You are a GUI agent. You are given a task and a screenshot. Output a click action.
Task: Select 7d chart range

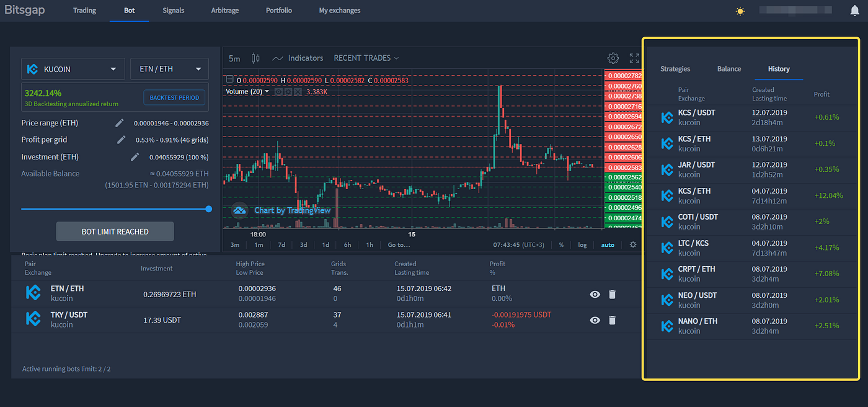click(281, 245)
